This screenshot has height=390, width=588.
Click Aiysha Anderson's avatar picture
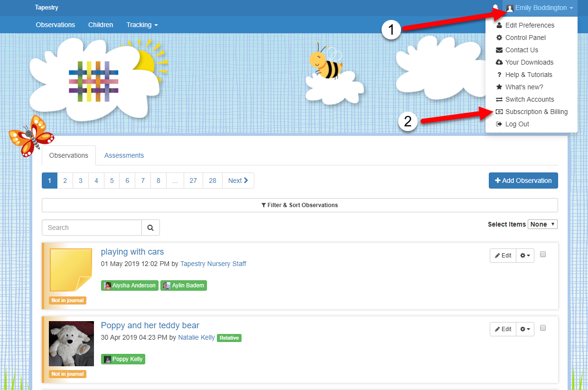108,285
